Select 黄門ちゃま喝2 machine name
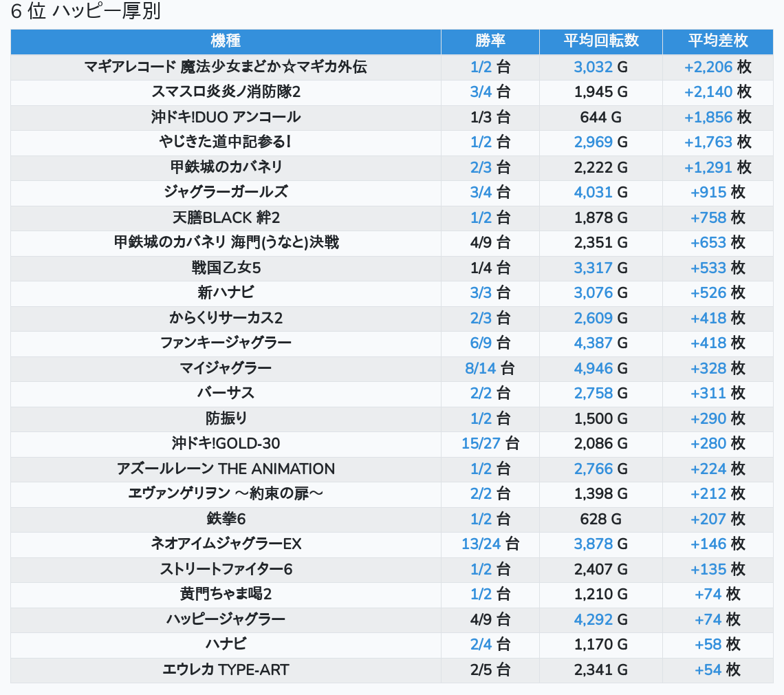 [226, 595]
